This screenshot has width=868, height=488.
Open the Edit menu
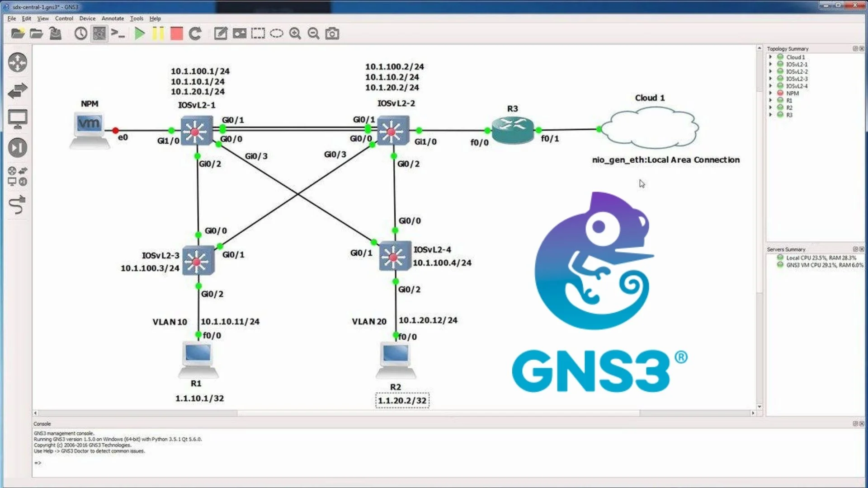click(x=27, y=19)
